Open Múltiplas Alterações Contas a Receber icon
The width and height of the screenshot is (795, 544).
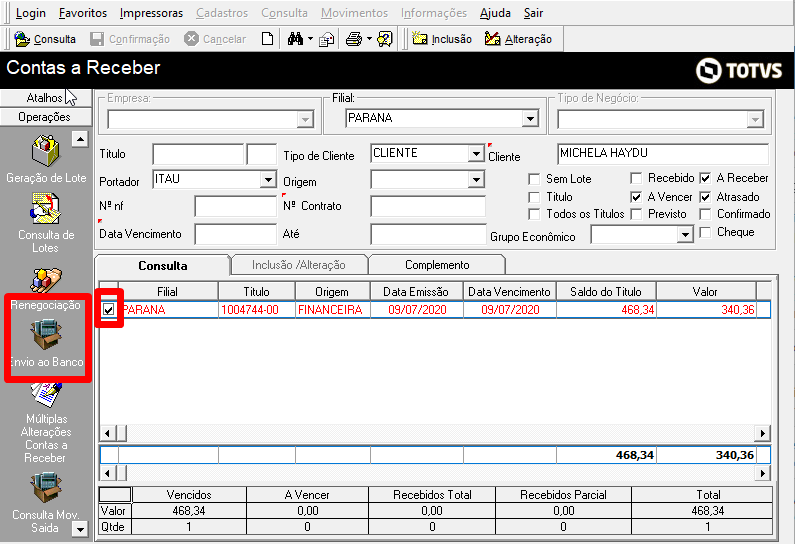[x=46, y=395]
